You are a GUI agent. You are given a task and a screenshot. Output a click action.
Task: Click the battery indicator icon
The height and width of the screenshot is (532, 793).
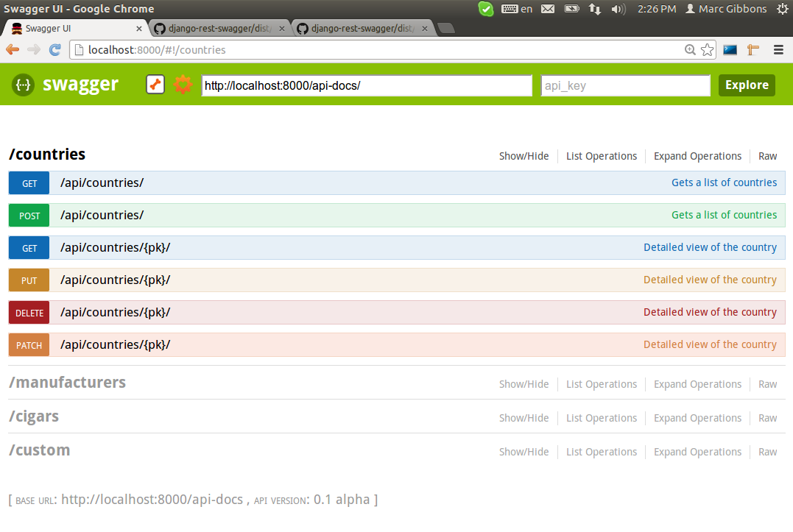pos(571,9)
